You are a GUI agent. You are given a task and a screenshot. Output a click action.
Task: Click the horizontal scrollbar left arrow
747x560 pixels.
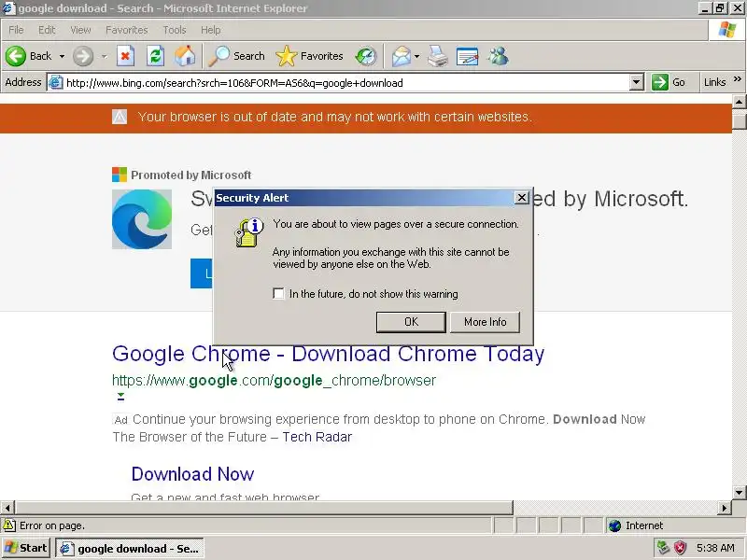[7, 508]
